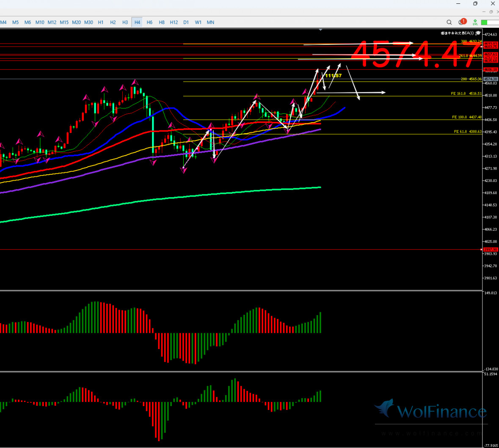Click the Expert Advisor graduation cap icon
The height and width of the screenshot is (448, 499).
478,33
